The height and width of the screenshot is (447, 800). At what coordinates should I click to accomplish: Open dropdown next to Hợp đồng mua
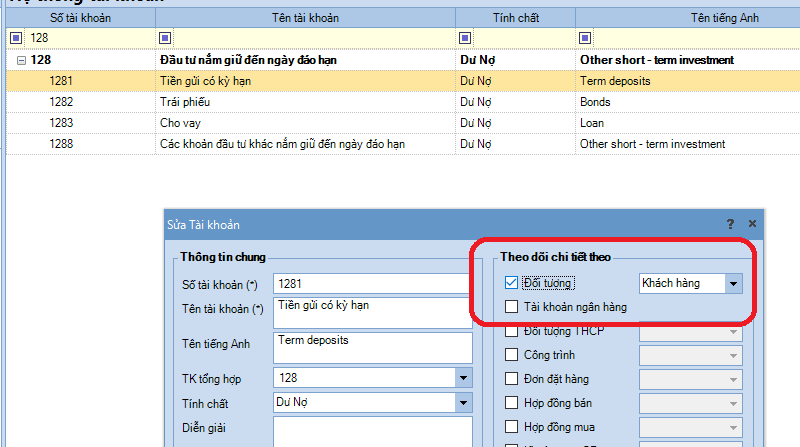point(733,428)
